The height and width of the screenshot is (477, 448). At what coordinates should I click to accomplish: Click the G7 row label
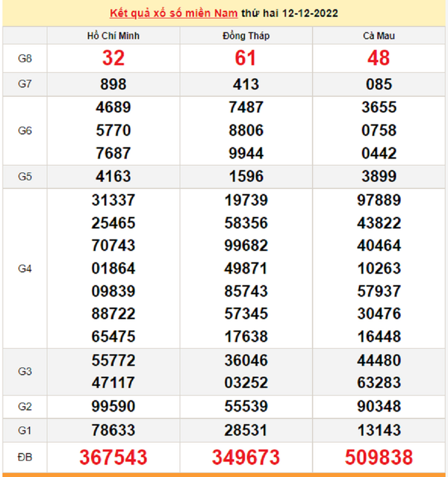pyautogui.click(x=25, y=84)
